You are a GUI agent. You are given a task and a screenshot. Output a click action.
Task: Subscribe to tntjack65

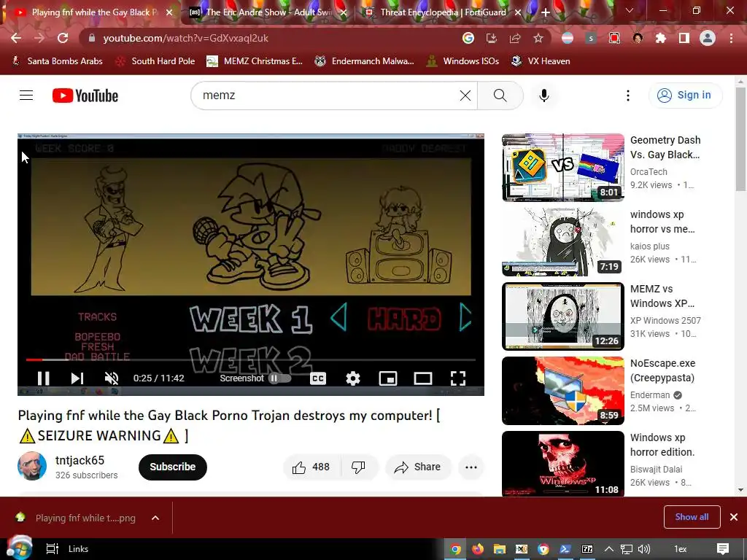pyautogui.click(x=172, y=467)
